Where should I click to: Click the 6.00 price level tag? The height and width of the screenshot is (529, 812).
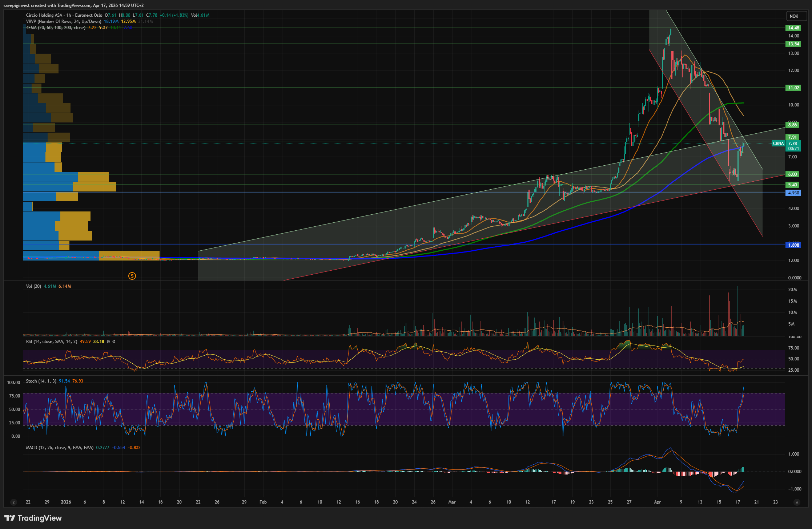793,174
